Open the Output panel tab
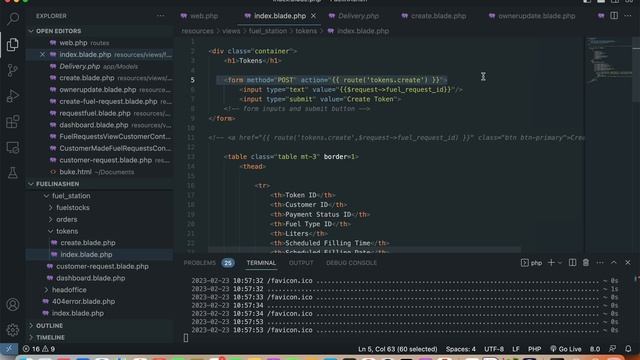Image resolution: width=640 pixels, height=360 pixels. click(x=301, y=263)
